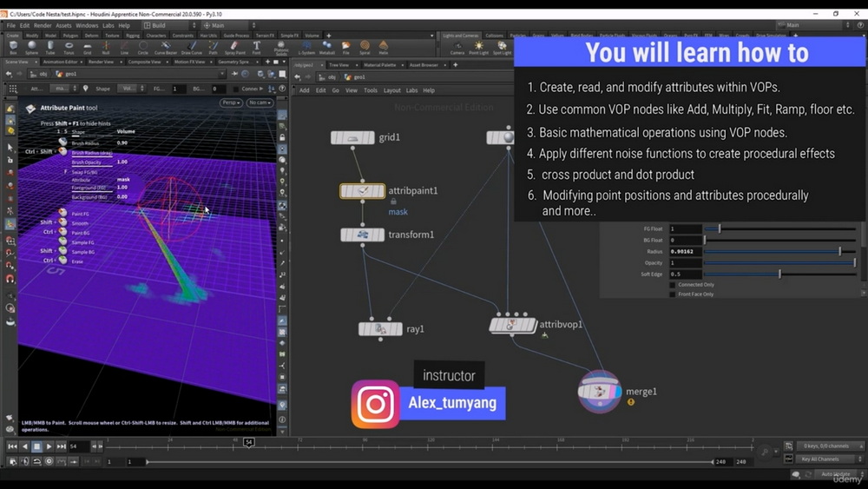The width and height of the screenshot is (868, 489).
Task: Open the Windows menu
Action: [87, 25]
